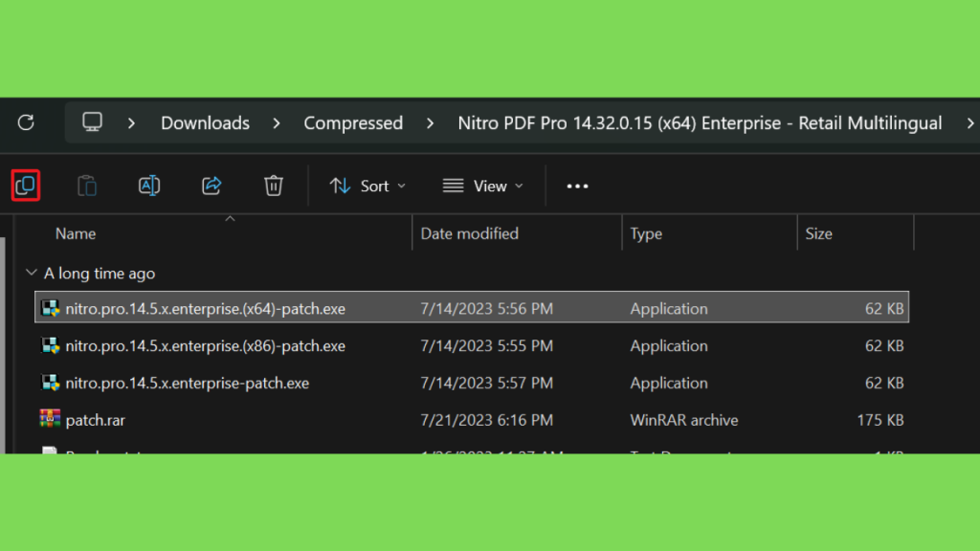Click the Nitro PDF Pro 14.32.0.15 breadcrumb
Viewport: 980px width, 551px height.
[x=700, y=123]
